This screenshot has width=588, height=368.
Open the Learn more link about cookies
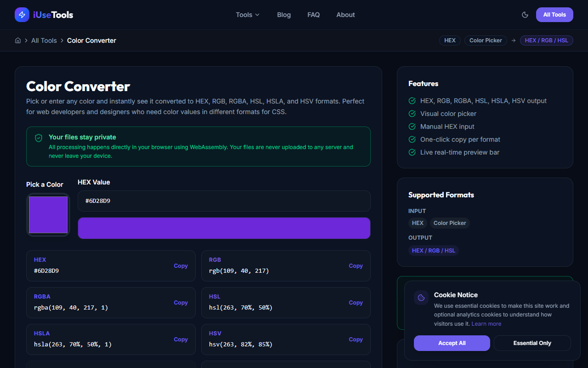click(486, 323)
